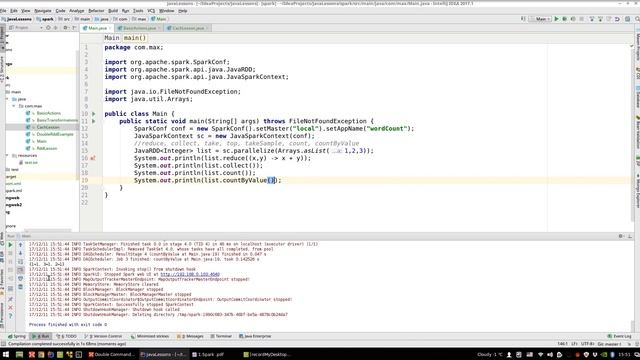
Task: Switch to the Main.java editor tab
Action: pos(98,28)
